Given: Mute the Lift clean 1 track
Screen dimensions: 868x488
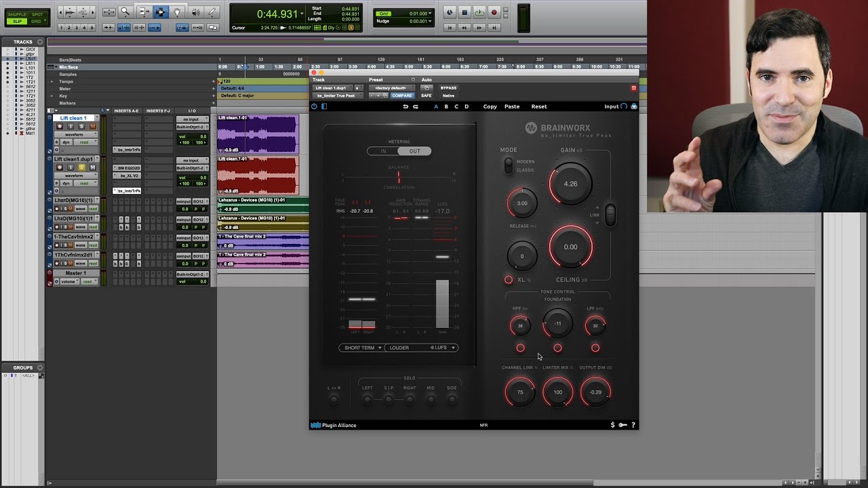Looking at the screenshot, I should pos(93,126).
